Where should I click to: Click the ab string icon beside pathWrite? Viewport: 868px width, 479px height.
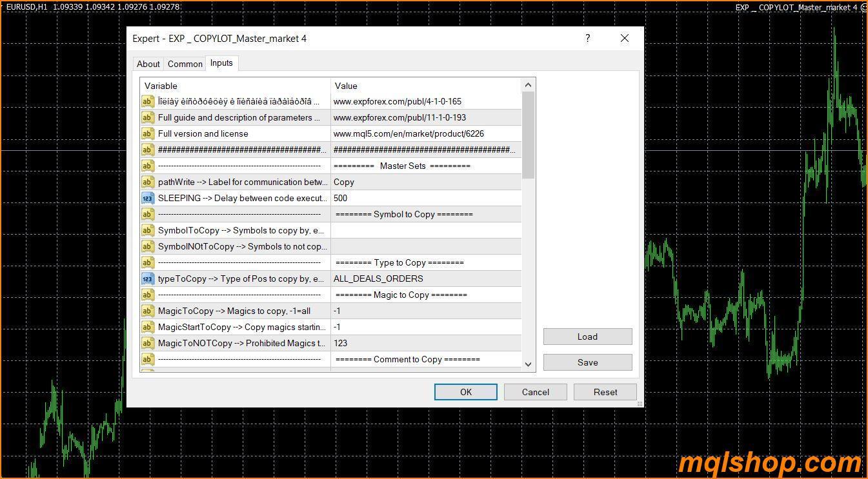pos(147,182)
